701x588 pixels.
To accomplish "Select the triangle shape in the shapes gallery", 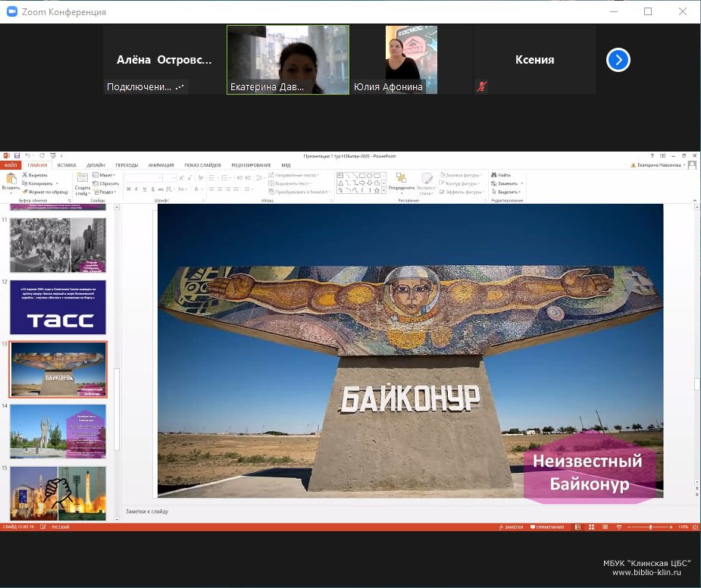I will coord(341,183).
